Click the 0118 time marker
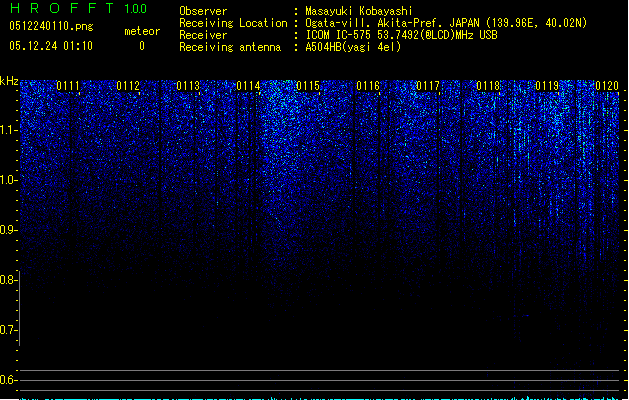The image size is (629, 400). (488, 86)
